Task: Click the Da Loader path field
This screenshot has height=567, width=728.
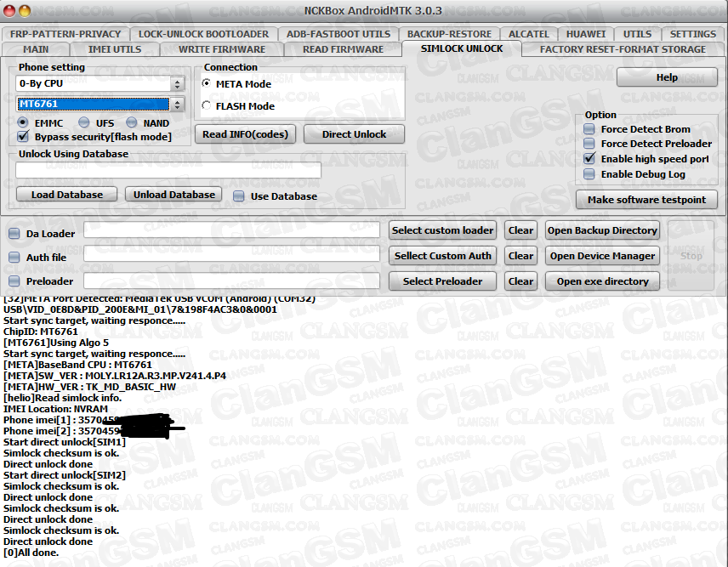Action: coord(231,230)
